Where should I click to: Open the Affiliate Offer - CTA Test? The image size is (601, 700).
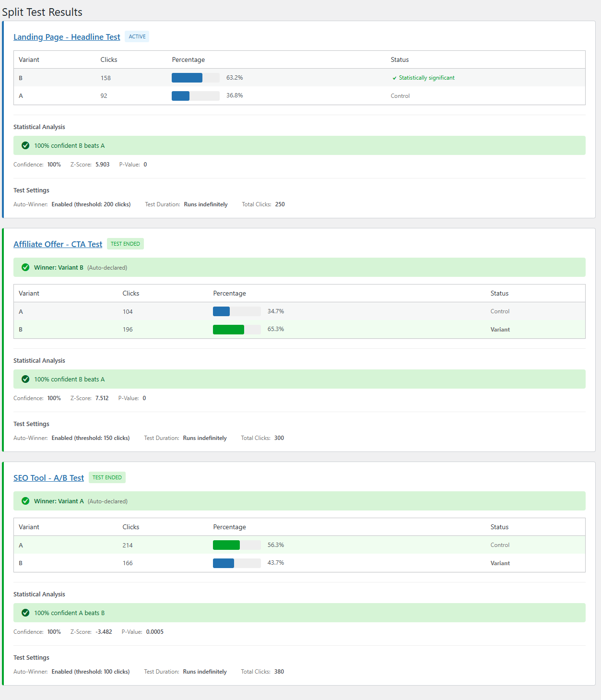pos(58,244)
